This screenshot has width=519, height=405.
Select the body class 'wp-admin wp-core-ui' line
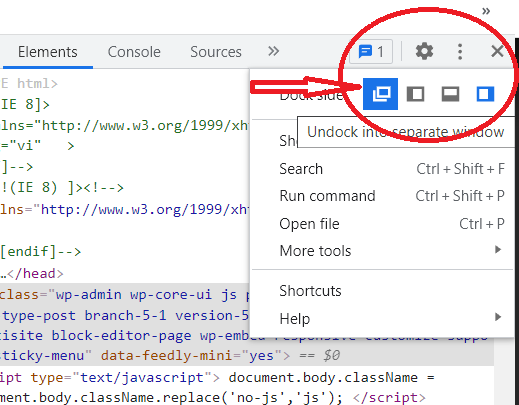click(124, 295)
